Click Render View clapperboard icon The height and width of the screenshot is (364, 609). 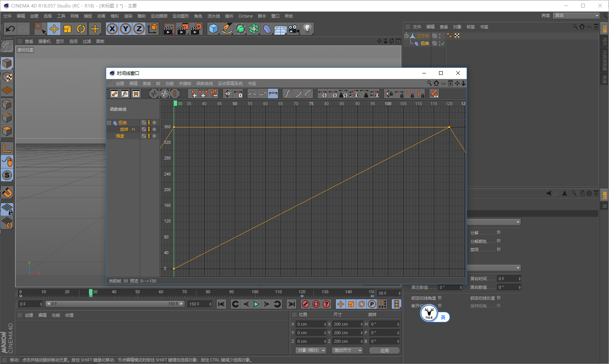[x=169, y=29]
